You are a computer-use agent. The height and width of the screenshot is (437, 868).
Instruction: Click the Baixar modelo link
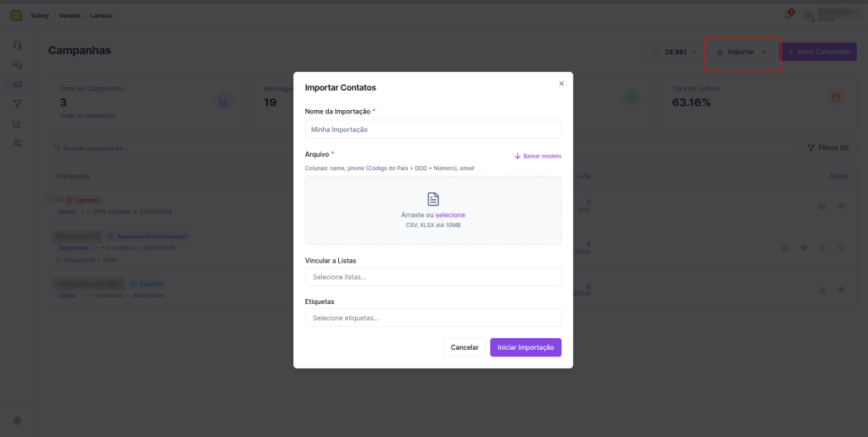[x=538, y=156]
